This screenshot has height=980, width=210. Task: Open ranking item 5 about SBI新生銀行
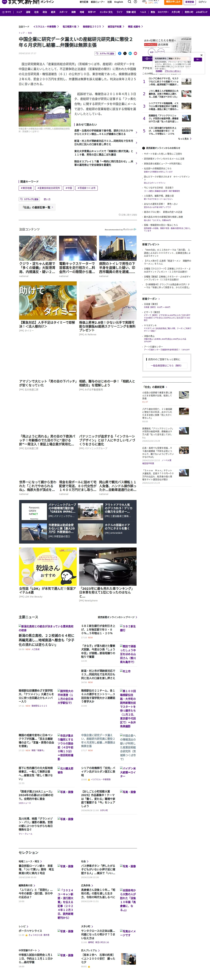tap(167, 131)
